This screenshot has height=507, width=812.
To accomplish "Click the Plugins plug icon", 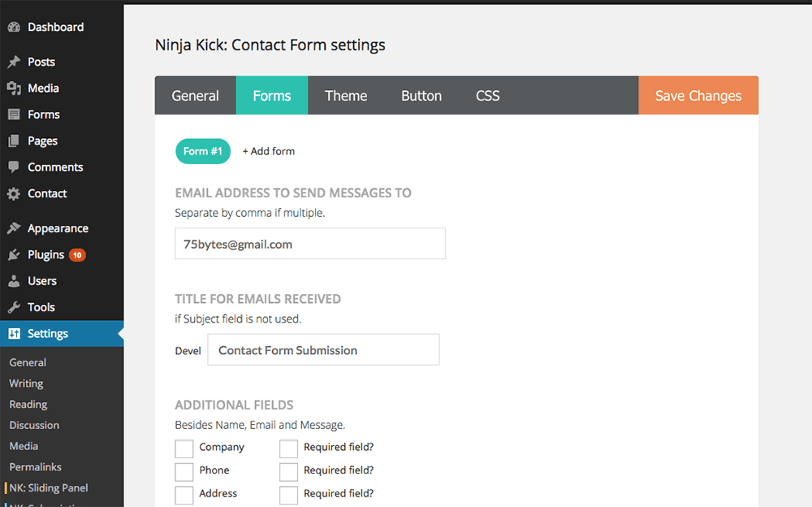I will 14,254.
